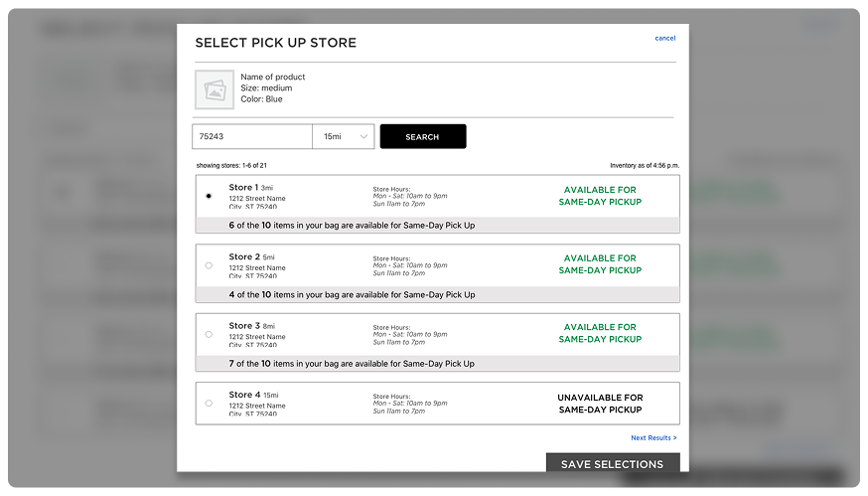Select the Store 2 radio button
This screenshot has width=868, height=496.
(209, 265)
